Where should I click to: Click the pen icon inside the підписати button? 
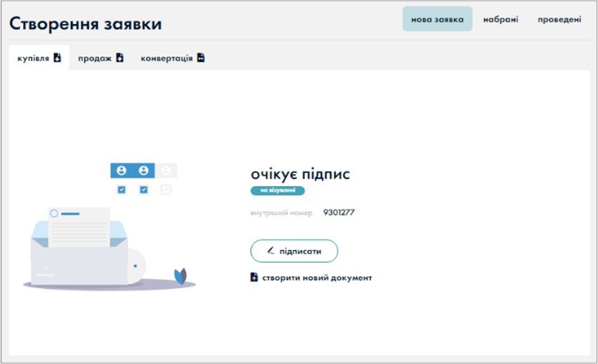coord(271,250)
